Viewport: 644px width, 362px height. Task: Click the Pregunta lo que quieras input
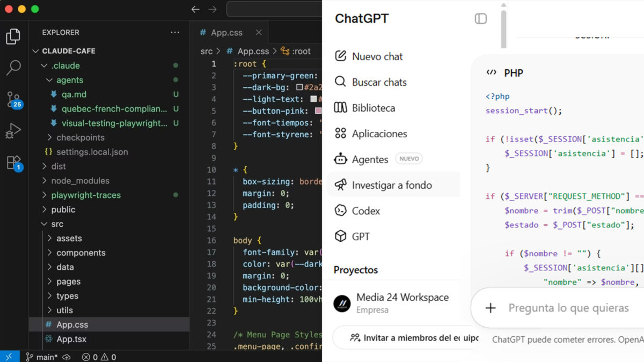[569, 308]
